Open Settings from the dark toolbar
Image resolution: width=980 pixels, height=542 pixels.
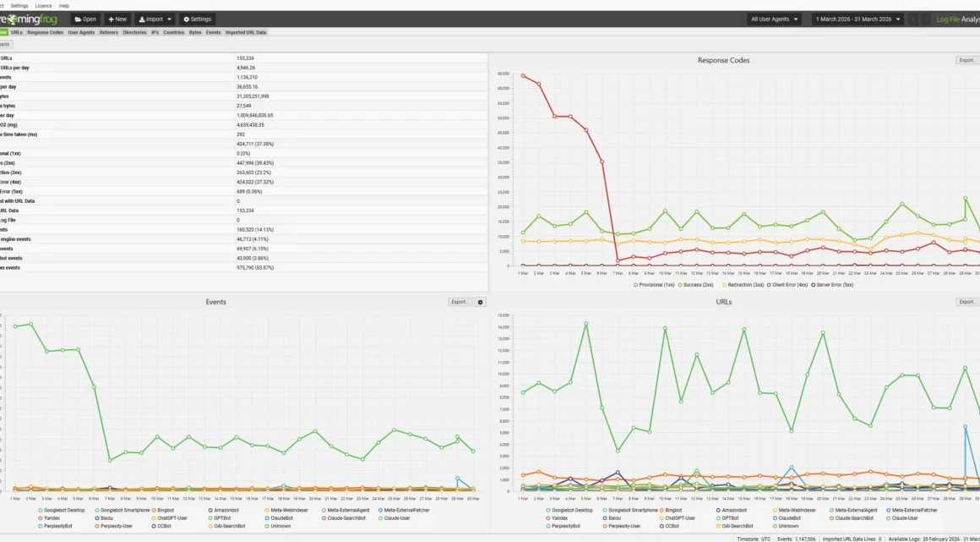[x=197, y=19]
